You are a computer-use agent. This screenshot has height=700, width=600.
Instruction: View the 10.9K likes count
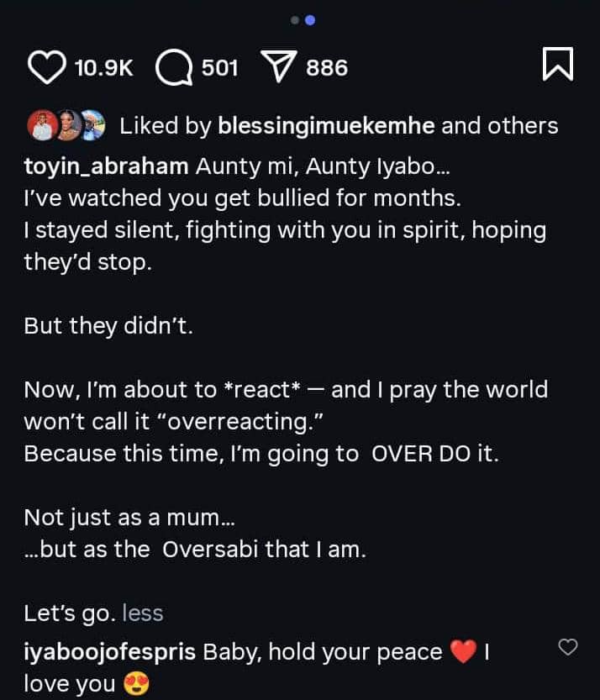click(x=104, y=68)
